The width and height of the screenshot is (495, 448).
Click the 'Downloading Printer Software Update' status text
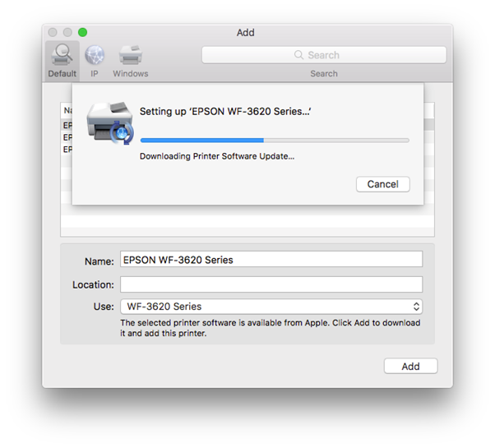tap(216, 156)
